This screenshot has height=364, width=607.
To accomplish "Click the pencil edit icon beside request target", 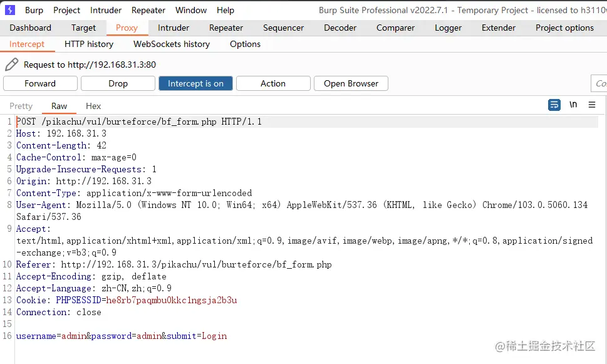I will 12,65.
